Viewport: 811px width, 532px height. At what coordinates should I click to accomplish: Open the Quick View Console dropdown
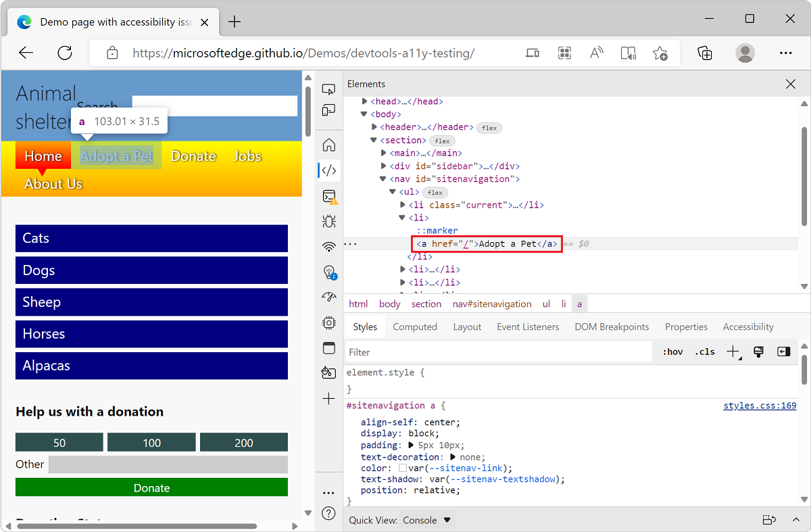[x=426, y=520]
